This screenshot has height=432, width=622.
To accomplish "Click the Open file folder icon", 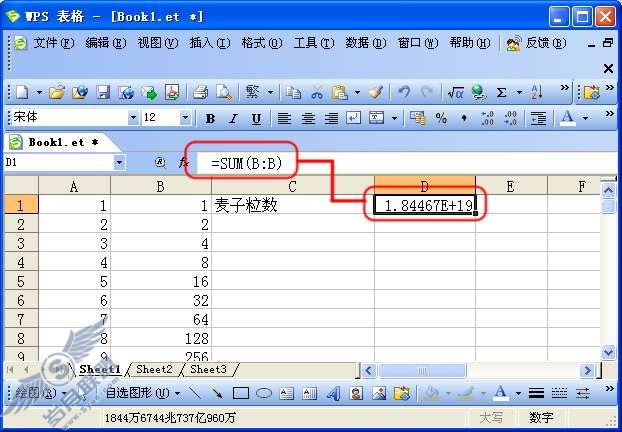I will click(57, 93).
